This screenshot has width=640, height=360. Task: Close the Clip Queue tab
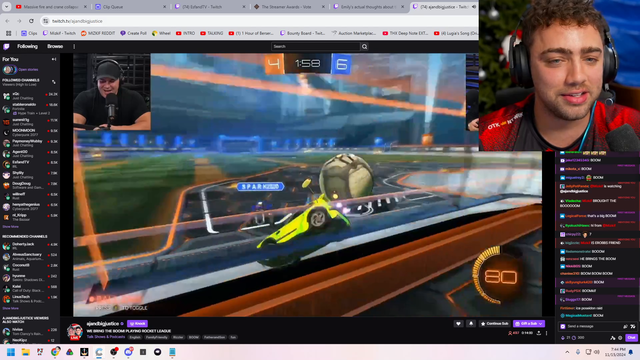[x=164, y=7]
